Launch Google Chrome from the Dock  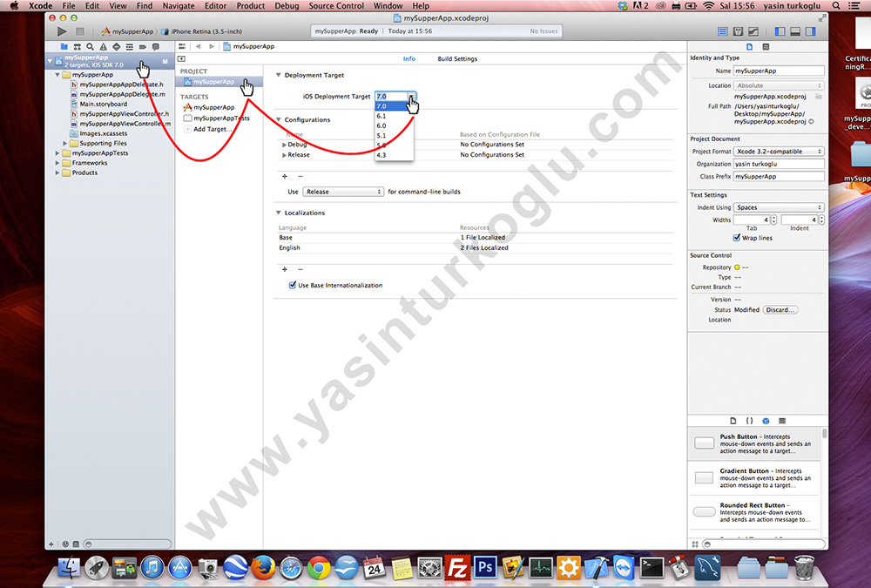click(318, 568)
